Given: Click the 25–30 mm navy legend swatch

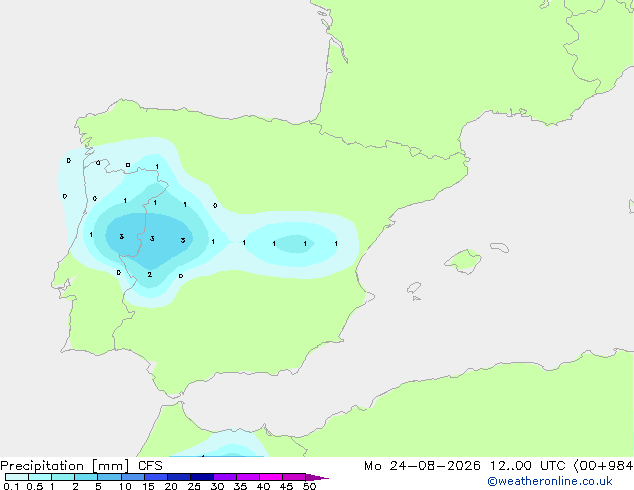Looking at the screenshot, I should (x=202, y=477).
